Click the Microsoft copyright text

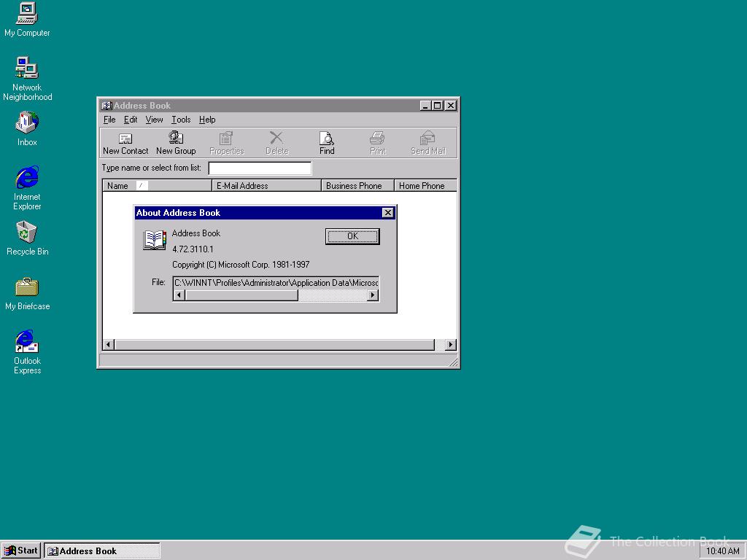pyautogui.click(x=241, y=264)
